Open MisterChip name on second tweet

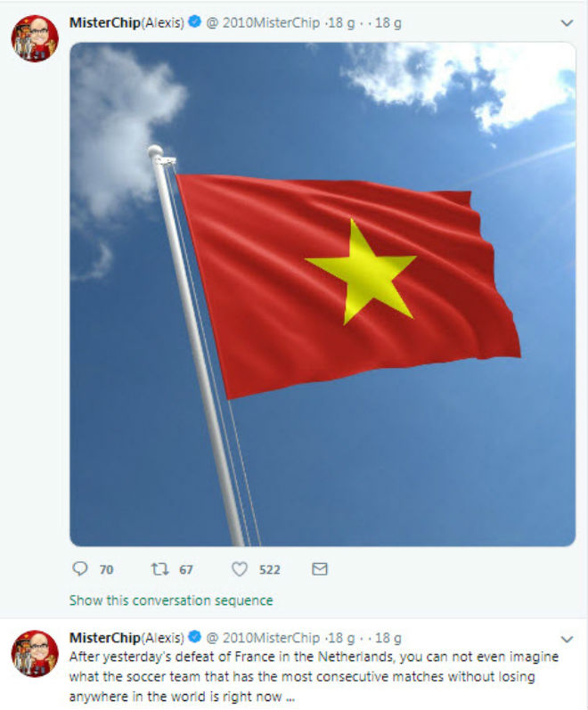(x=127, y=638)
